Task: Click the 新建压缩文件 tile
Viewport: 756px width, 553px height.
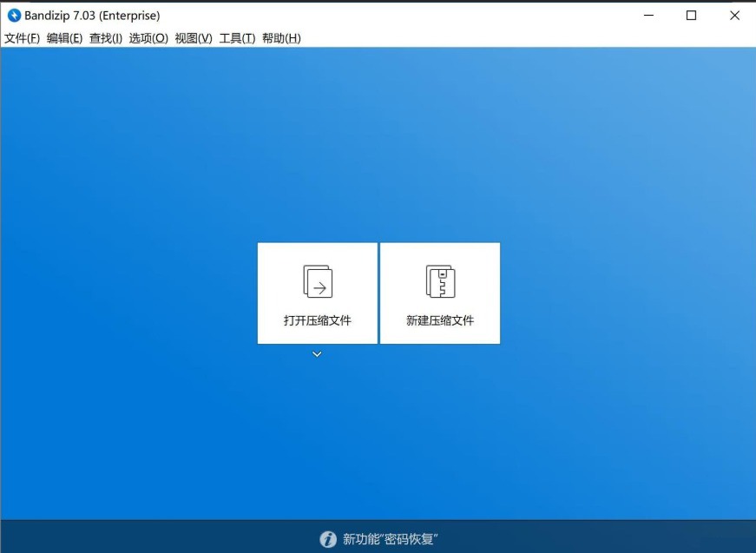Action: (440, 293)
